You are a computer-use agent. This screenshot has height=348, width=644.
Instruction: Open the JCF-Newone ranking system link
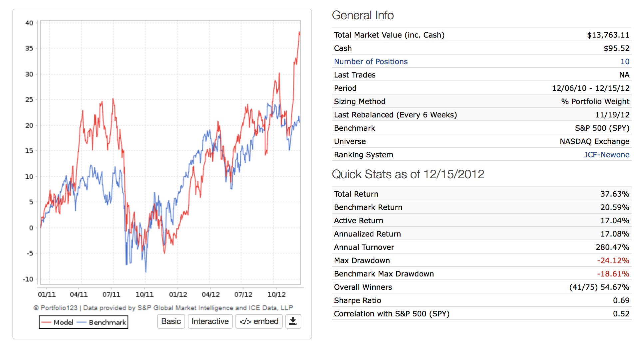(606, 155)
